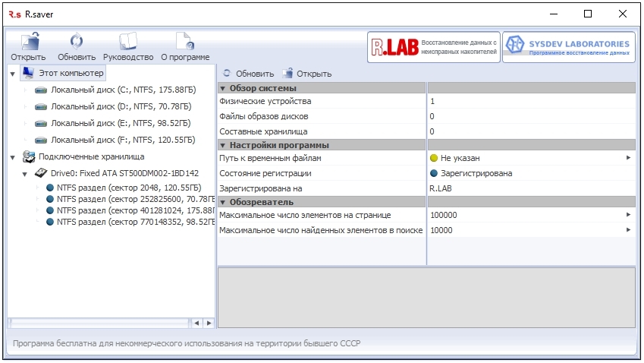
Task: Collapse the Обозреватель section
Action: click(222, 202)
